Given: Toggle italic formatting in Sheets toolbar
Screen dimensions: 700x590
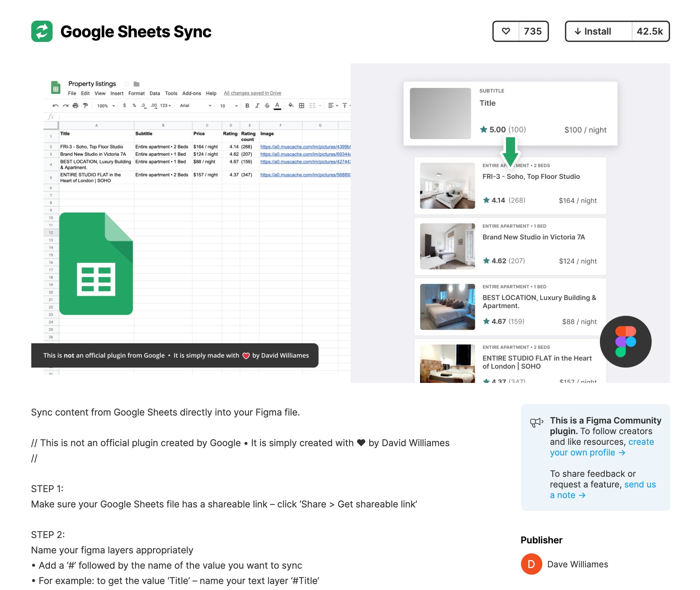Looking at the screenshot, I should point(257,106).
